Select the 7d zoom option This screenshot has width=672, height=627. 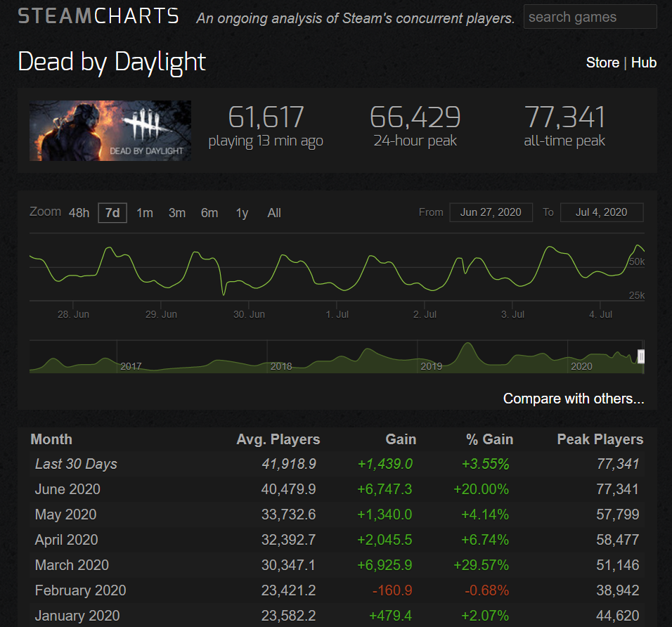pos(112,213)
